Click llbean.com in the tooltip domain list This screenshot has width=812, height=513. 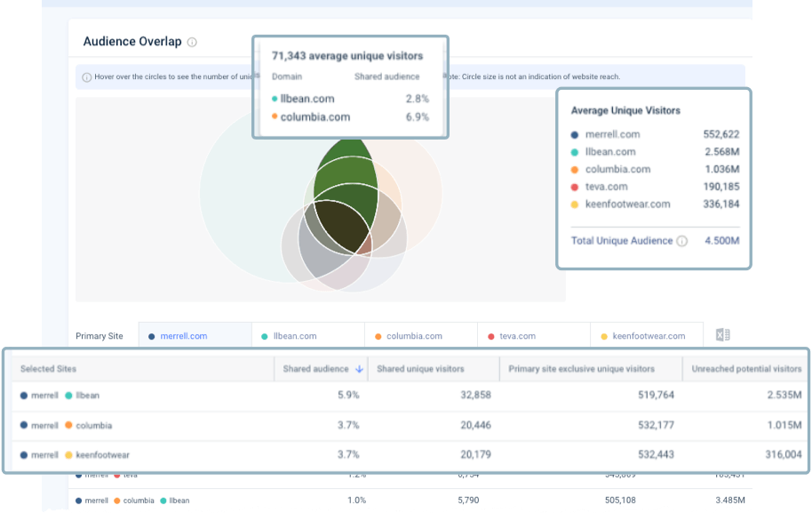[x=307, y=99]
